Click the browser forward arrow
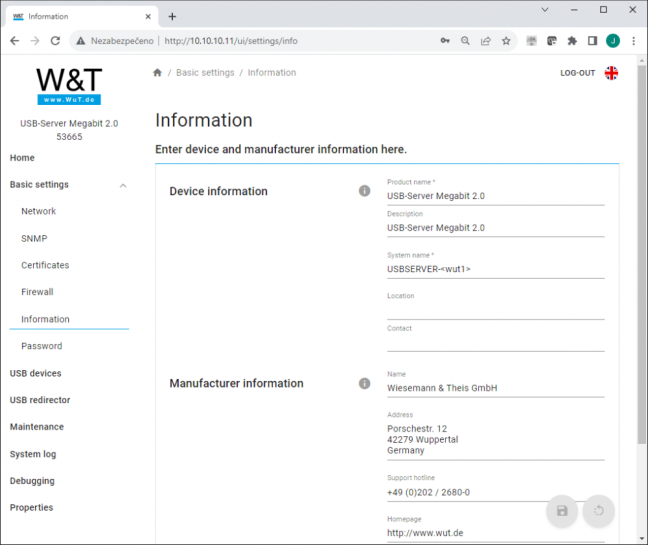Image resolution: width=648 pixels, height=545 pixels. coord(35,41)
